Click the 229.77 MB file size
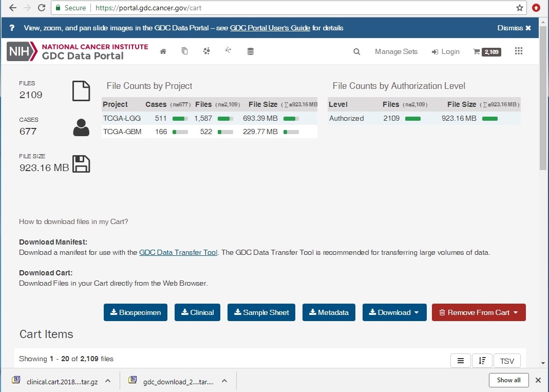Viewport: 549px width, 392px height. coord(260,132)
